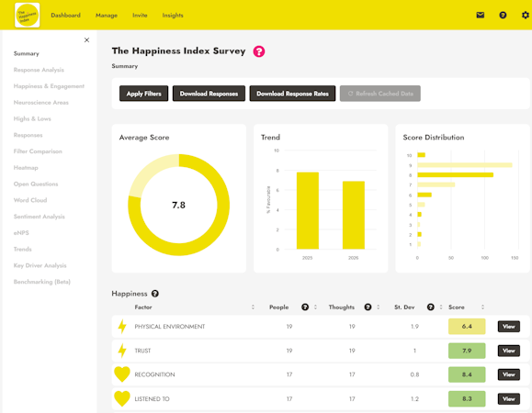Click the Download Responses button
The image size is (532, 413).
pos(209,94)
